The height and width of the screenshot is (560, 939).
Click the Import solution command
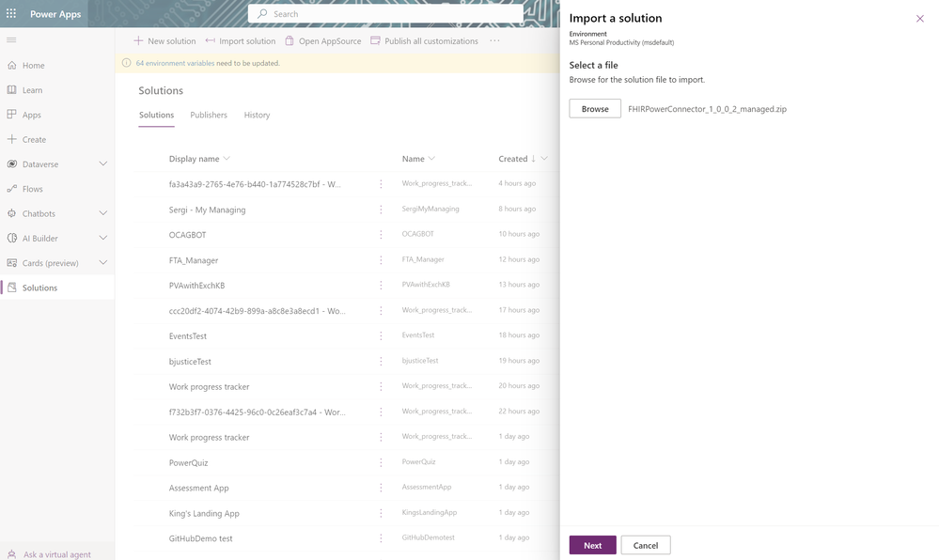pos(240,40)
